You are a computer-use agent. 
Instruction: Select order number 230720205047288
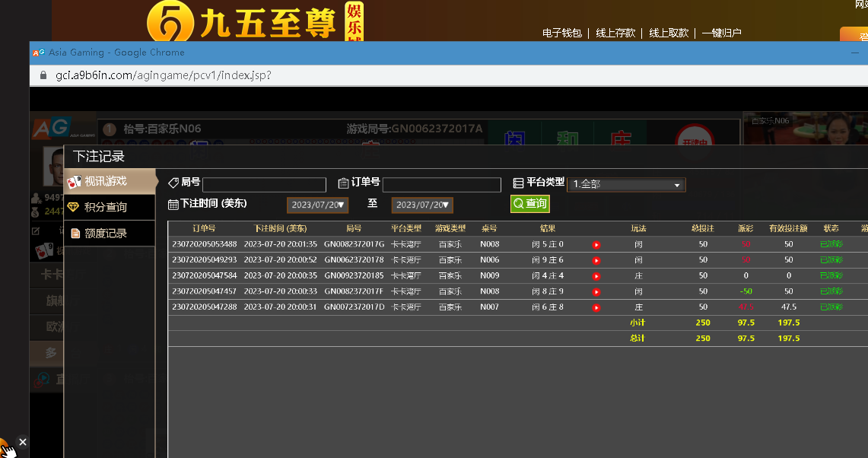205,307
